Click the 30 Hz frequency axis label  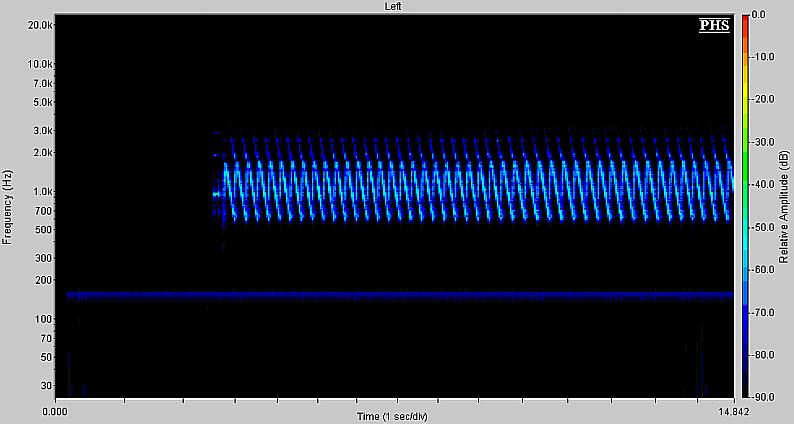[45, 384]
